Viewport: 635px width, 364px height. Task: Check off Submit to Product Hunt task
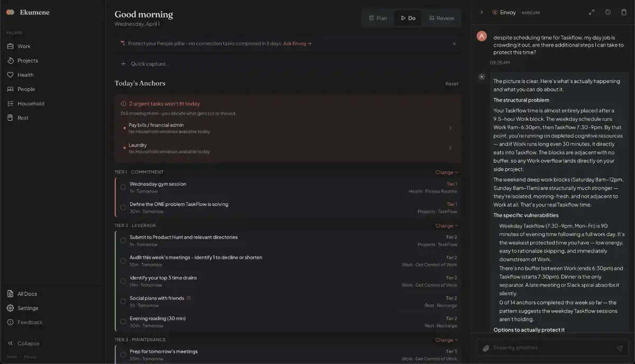click(x=123, y=241)
